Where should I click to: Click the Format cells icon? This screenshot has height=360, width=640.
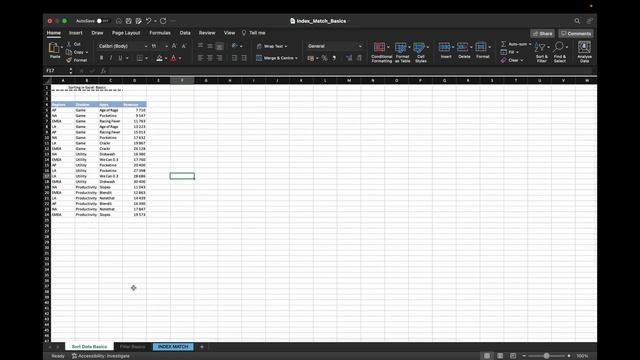click(x=481, y=47)
